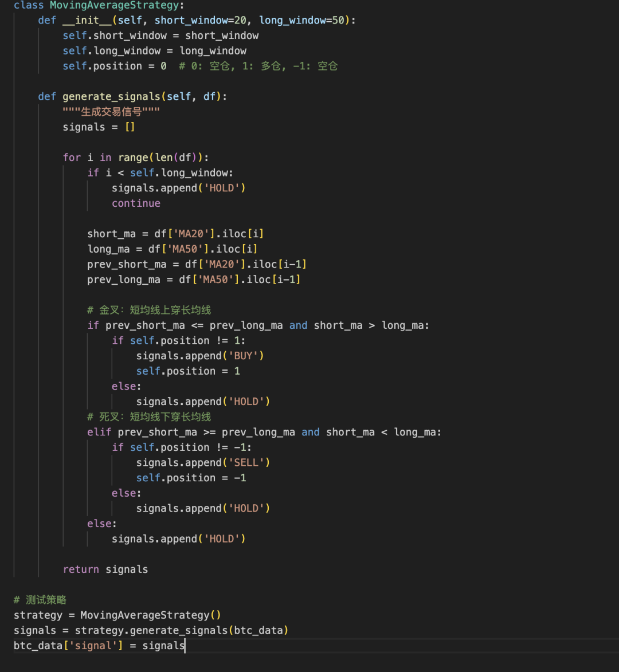619x672 pixels.
Task: Click strategy = MovingAverageStrategy() line
Action: [117, 615]
